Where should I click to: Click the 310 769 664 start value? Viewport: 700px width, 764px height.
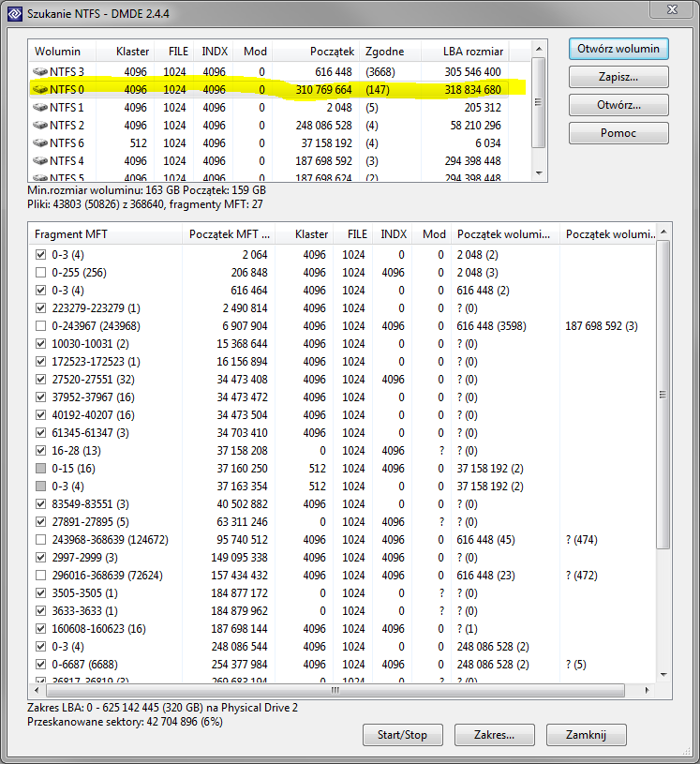[323, 90]
